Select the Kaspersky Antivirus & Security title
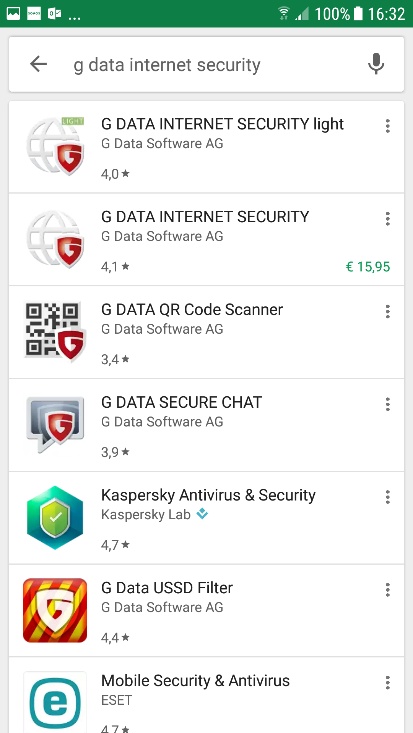Screen dimensions: 413x733 pyautogui.click(x=208, y=495)
